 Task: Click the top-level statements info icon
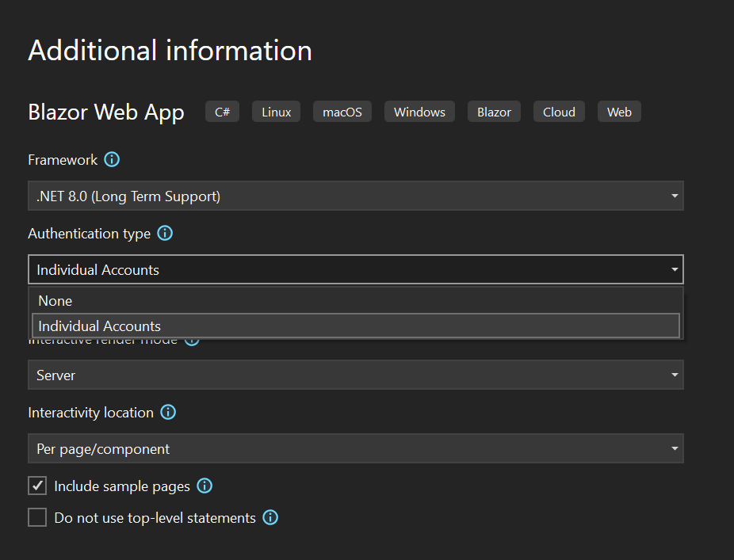click(270, 517)
